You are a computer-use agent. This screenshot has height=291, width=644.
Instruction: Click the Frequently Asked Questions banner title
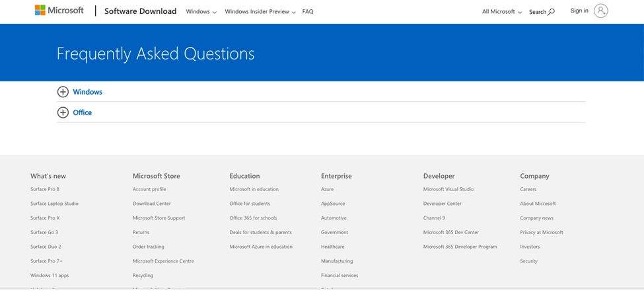(x=155, y=54)
